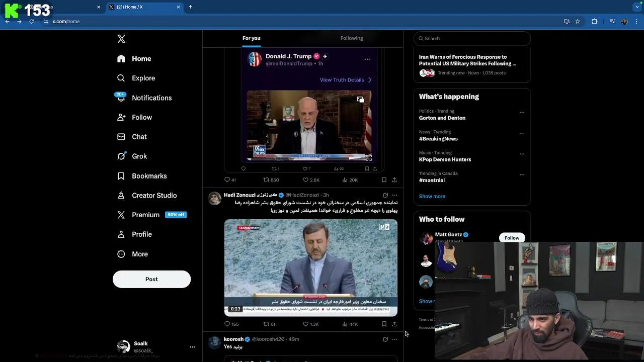This screenshot has width=644, height=362.
Task: Close the Home / X browser tab
Action: [178, 7]
